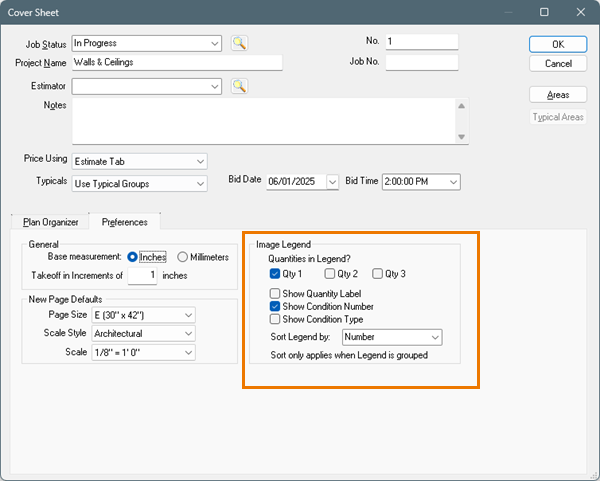This screenshot has width=600, height=481.
Task: Select Millimeters as base measurement
Action: pos(183,257)
